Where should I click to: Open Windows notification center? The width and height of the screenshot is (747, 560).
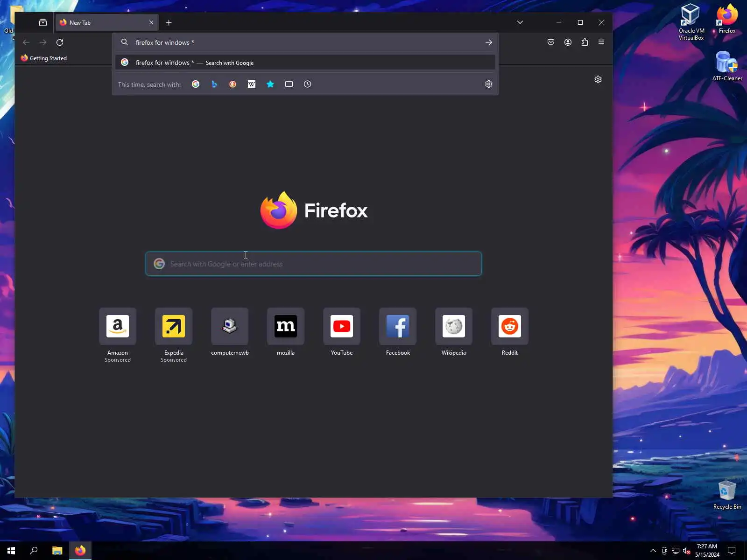[x=732, y=551]
